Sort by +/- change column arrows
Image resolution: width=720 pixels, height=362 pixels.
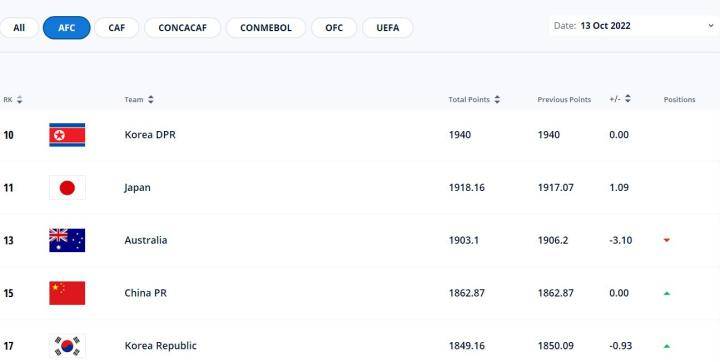pyautogui.click(x=628, y=99)
